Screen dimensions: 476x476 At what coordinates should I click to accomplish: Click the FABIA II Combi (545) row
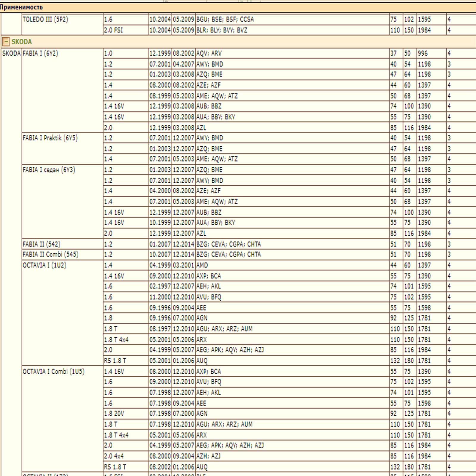click(x=50, y=255)
